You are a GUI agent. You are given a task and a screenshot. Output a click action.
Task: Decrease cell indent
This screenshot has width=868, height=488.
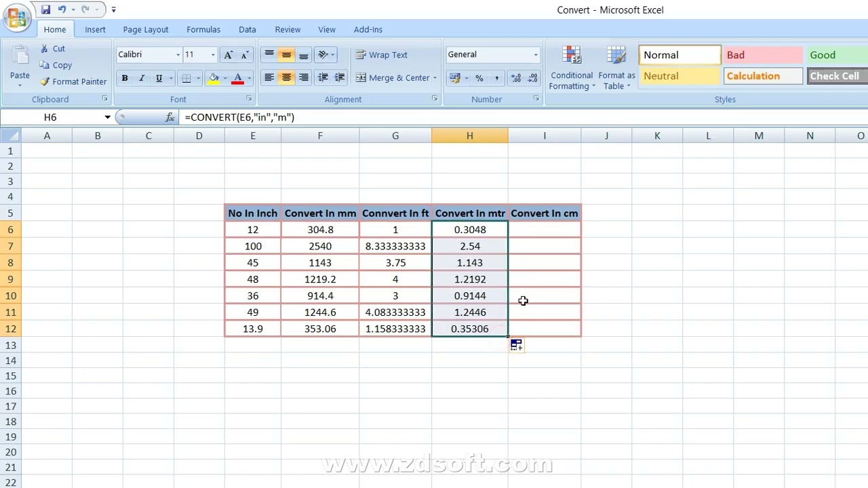click(323, 78)
